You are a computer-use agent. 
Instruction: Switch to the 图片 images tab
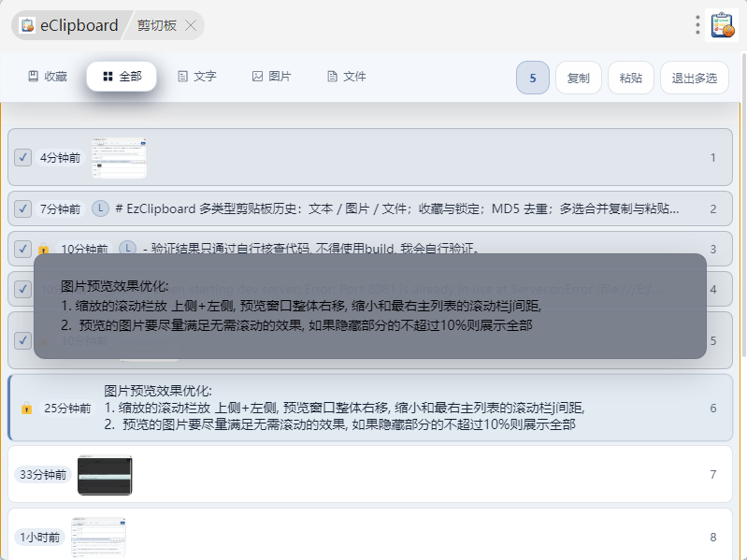271,76
